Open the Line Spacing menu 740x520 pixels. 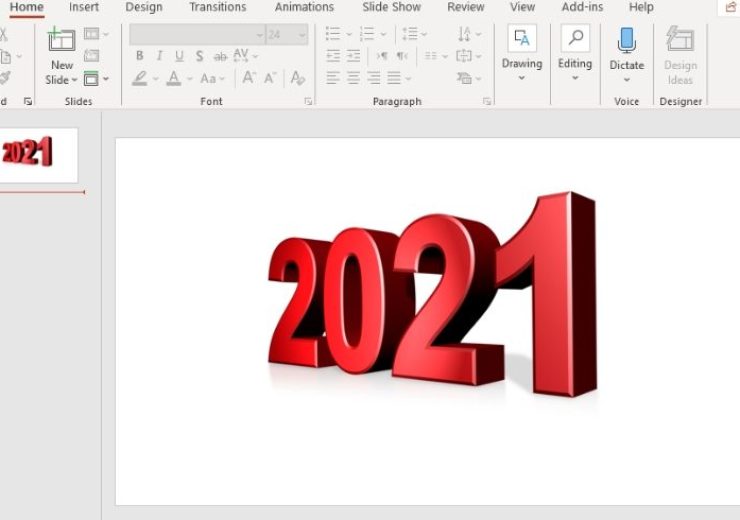tap(414, 34)
